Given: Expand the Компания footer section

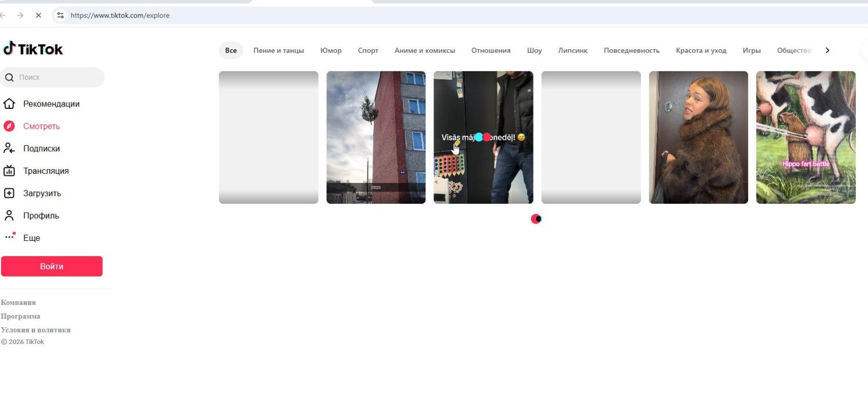Looking at the screenshot, I should tap(19, 302).
